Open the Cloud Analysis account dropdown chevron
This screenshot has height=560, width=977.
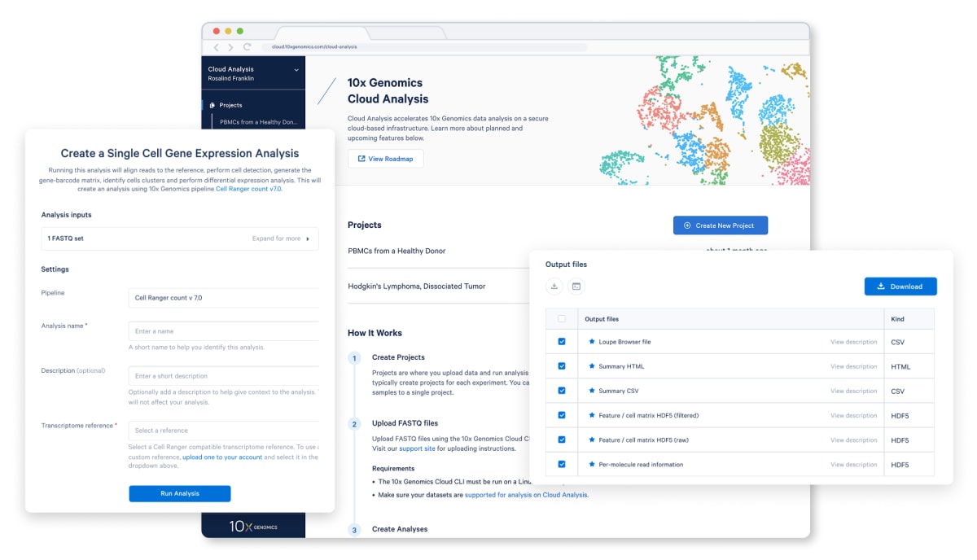tap(296, 71)
